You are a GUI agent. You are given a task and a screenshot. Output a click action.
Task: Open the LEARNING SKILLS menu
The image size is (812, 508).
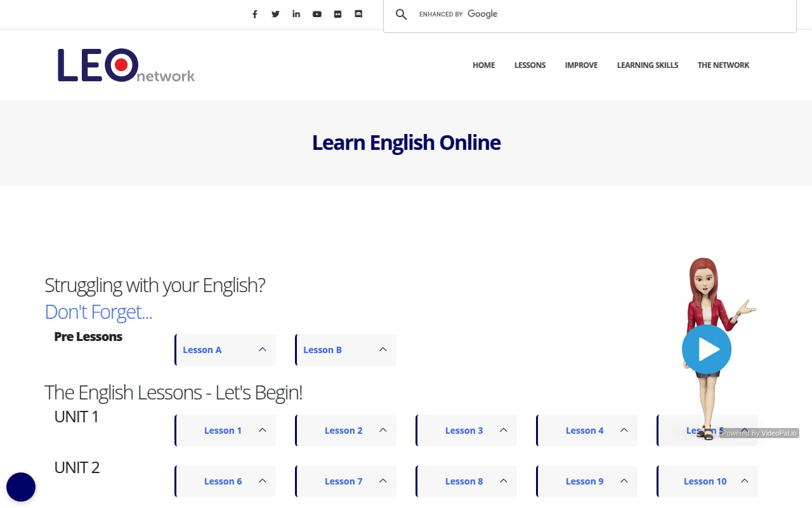tap(648, 65)
